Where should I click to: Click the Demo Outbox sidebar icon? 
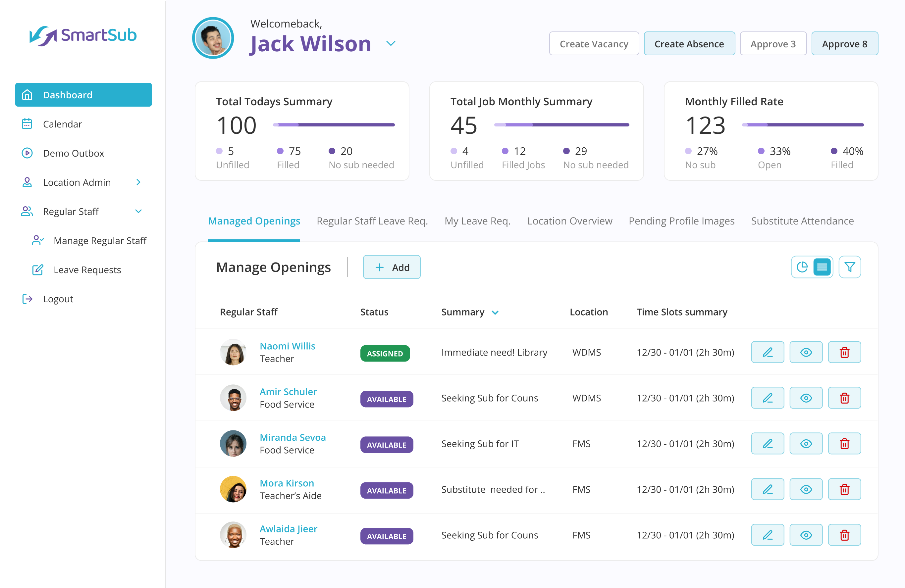tap(27, 153)
